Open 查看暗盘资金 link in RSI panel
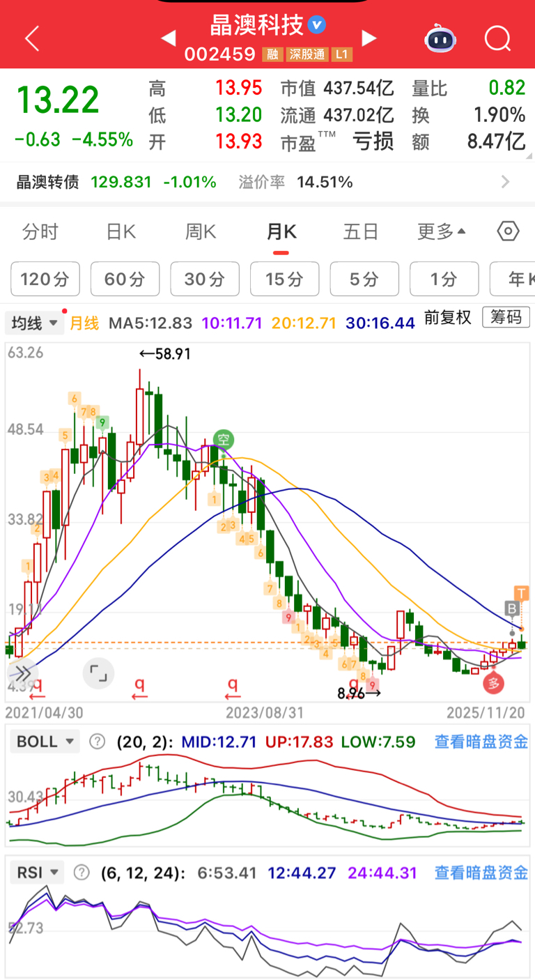This screenshot has width=535, height=980. coord(481,872)
